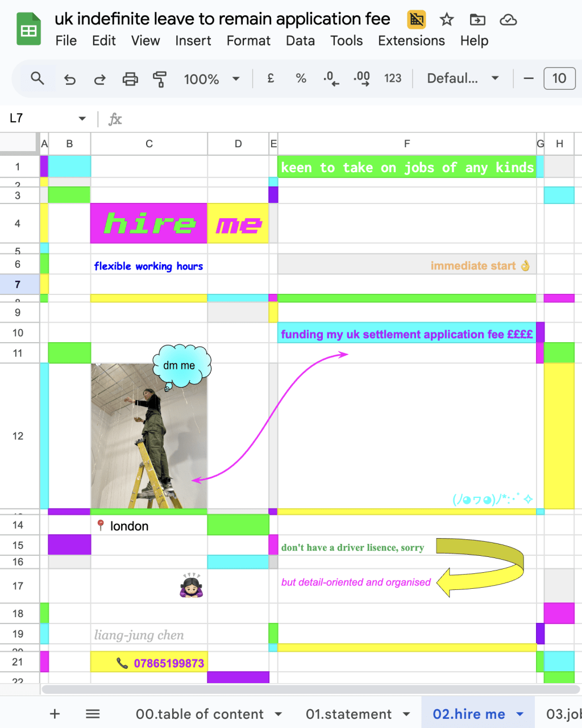Image resolution: width=582 pixels, height=728 pixels.
Task: Click "don't have a driver lisence, sorry" cell
Action: click(x=407, y=546)
